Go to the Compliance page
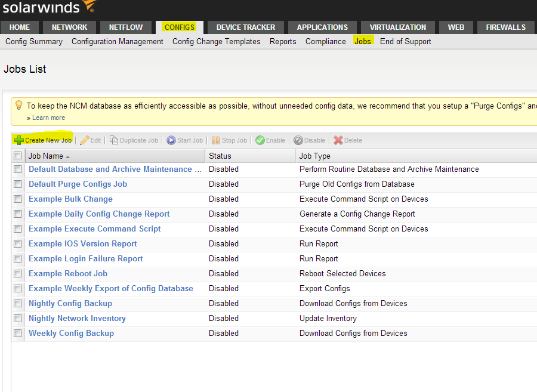The width and height of the screenshot is (537, 392). [325, 41]
